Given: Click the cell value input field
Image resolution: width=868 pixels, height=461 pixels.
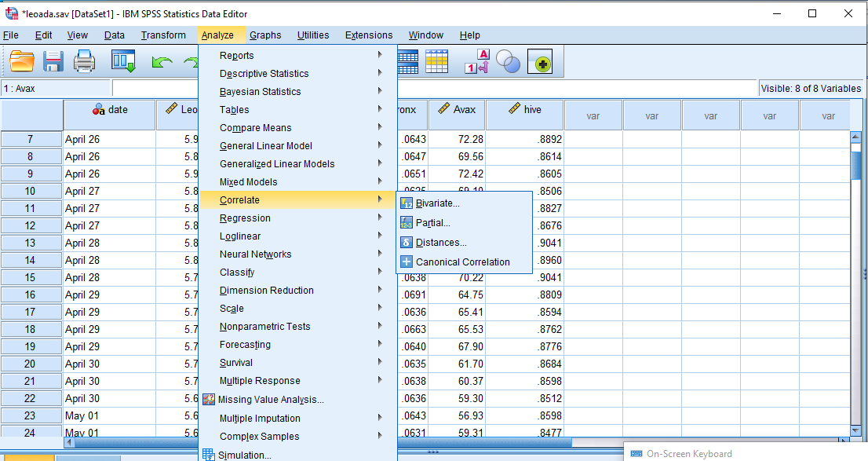Looking at the screenshot, I should click(x=435, y=88).
